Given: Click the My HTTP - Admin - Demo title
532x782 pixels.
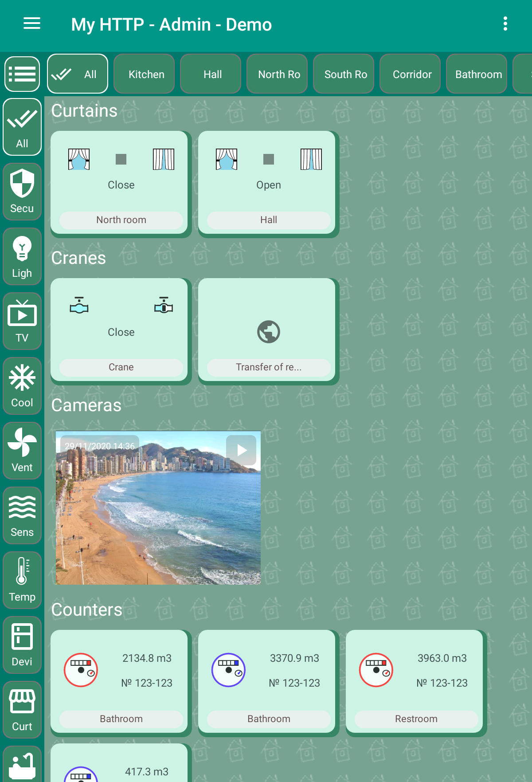Looking at the screenshot, I should tap(172, 24).
